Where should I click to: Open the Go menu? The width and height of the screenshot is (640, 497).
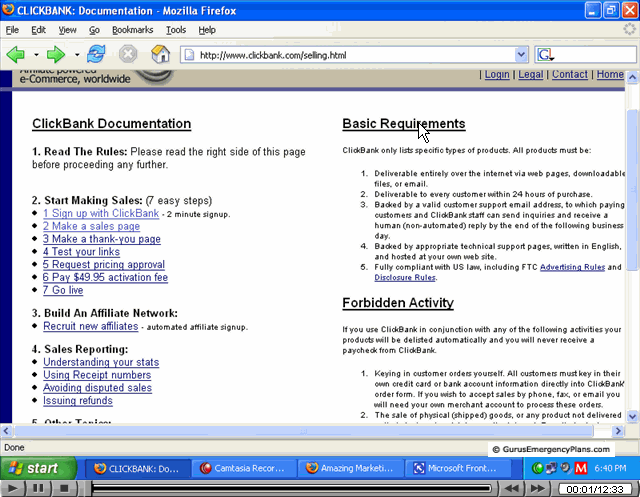94,30
